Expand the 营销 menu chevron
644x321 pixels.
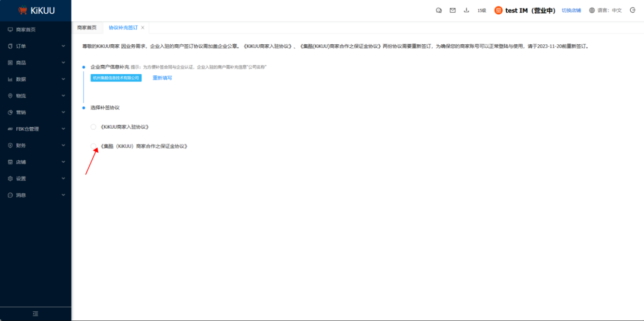tap(63, 112)
